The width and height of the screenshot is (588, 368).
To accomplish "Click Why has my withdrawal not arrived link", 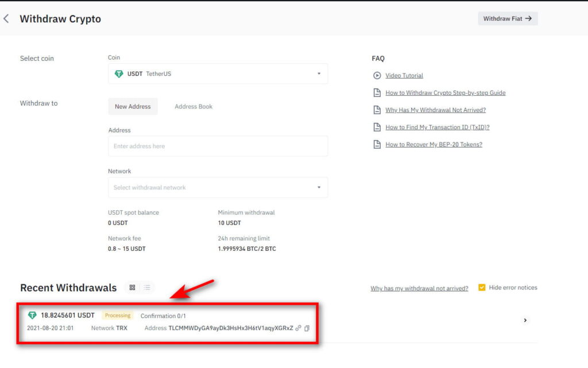I will coord(419,288).
